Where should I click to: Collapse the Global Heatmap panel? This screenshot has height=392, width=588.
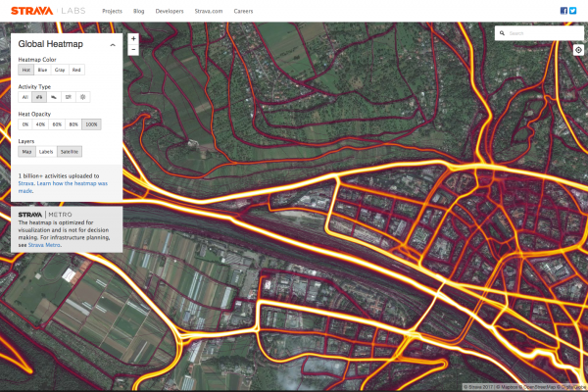(113, 45)
